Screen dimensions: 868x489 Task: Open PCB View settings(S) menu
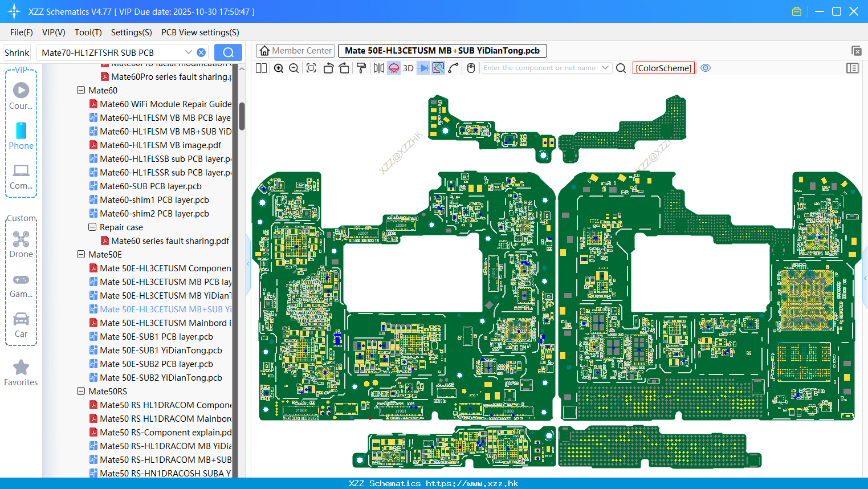click(200, 32)
